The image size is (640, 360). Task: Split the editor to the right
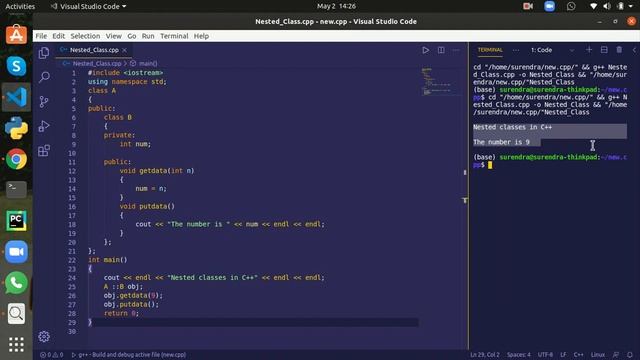[441, 50]
